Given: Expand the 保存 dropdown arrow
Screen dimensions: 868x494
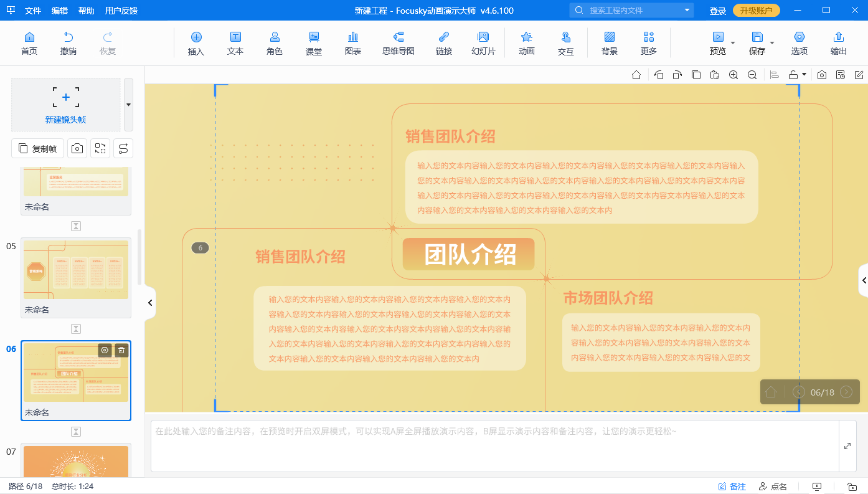Looking at the screenshot, I should (772, 43).
